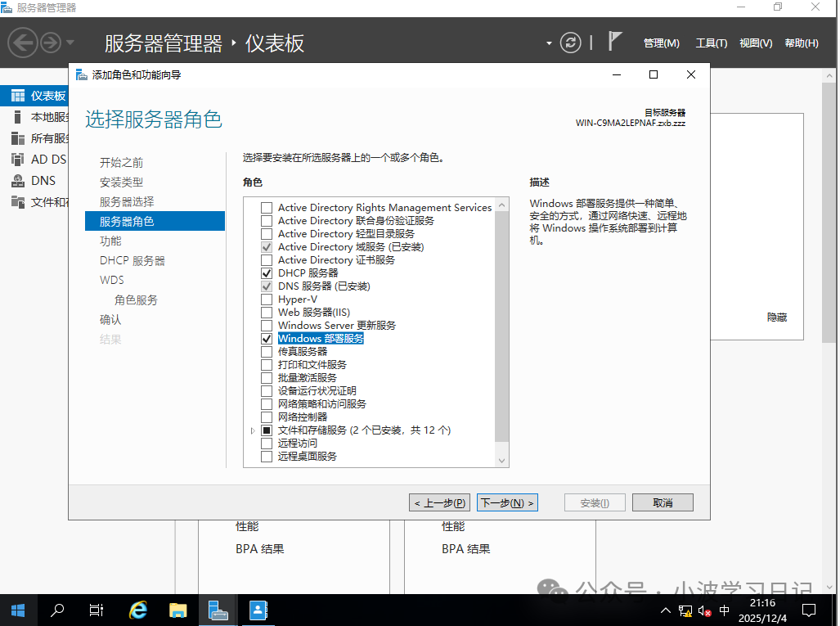Show hidden icons in the system tray
The width and height of the screenshot is (840, 626).
coord(665,610)
